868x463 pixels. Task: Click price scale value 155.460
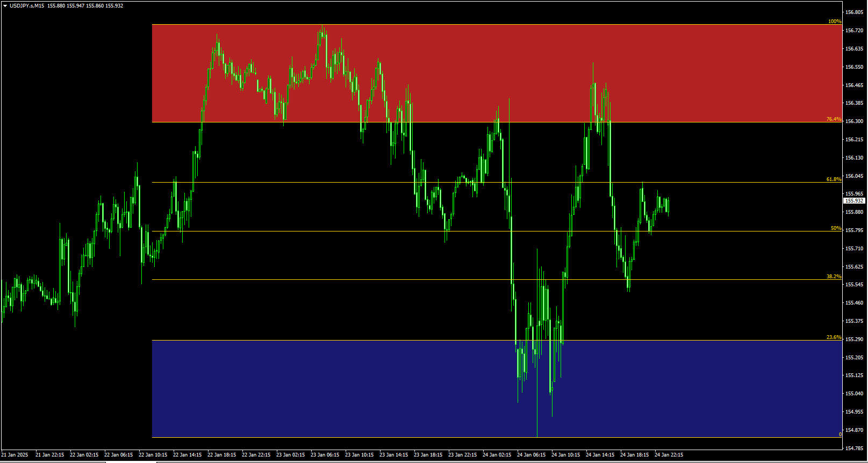pyautogui.click(x=854, y=303)
